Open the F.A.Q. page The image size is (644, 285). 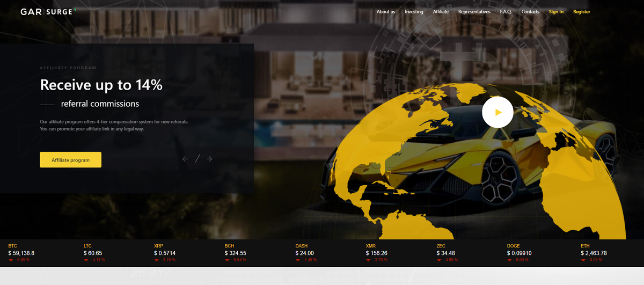[x=506, y=12]
